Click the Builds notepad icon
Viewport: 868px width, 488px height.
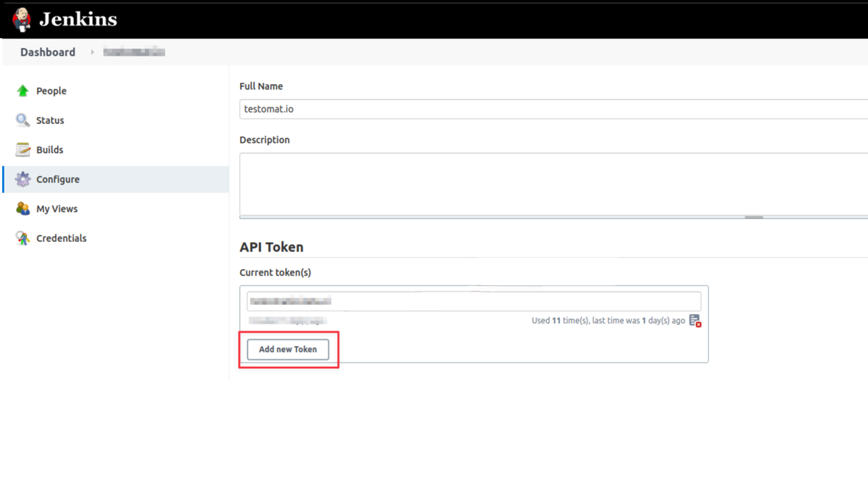(23, 150)
